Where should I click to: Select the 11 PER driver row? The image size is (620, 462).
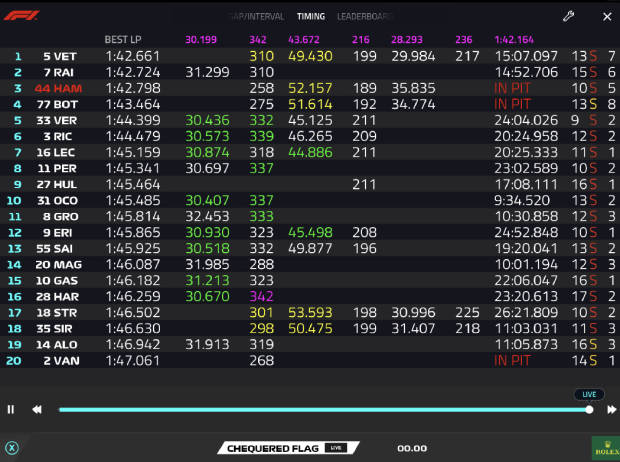click(310, 169)
